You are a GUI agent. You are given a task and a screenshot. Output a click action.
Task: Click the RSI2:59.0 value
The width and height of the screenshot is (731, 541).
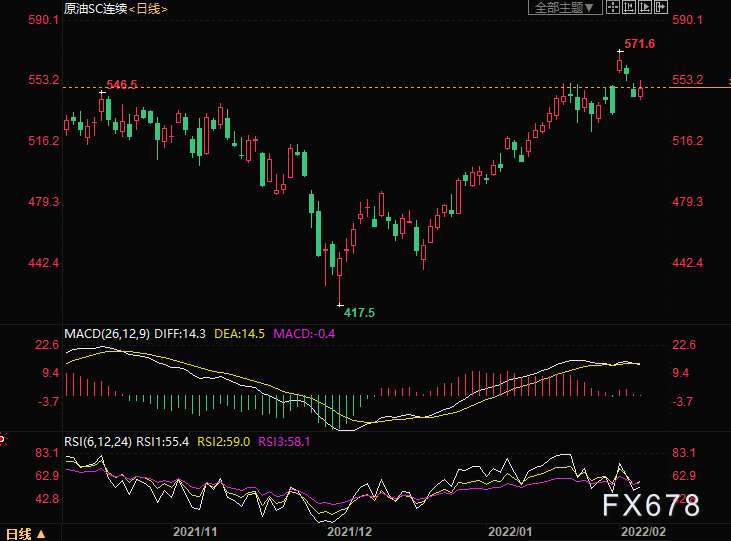(x=224, y=441)
